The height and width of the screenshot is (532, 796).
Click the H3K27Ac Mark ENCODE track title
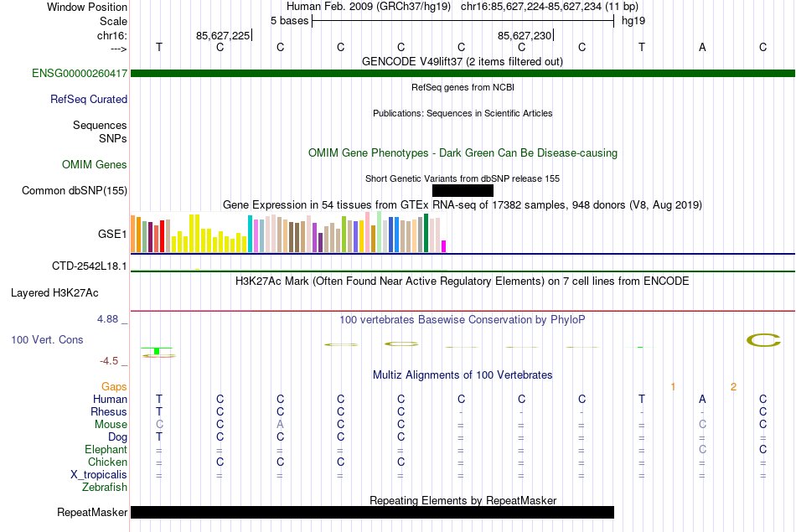click(463, 281)
